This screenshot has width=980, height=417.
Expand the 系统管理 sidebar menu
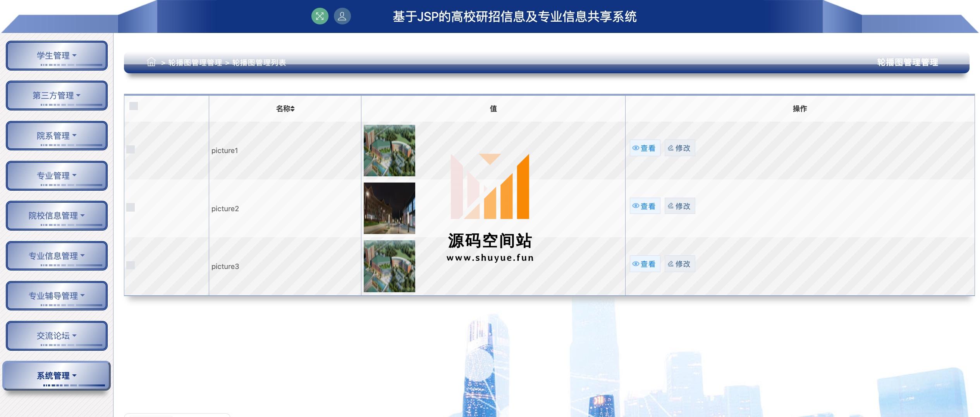point(57,376)
